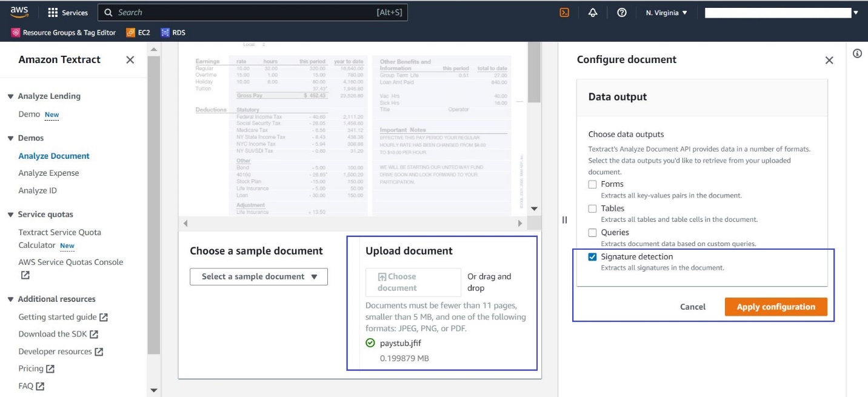Click the document preview horizontal scrollbar
The height and width of the screenshot is (397, 868).
tap(352, 223)
